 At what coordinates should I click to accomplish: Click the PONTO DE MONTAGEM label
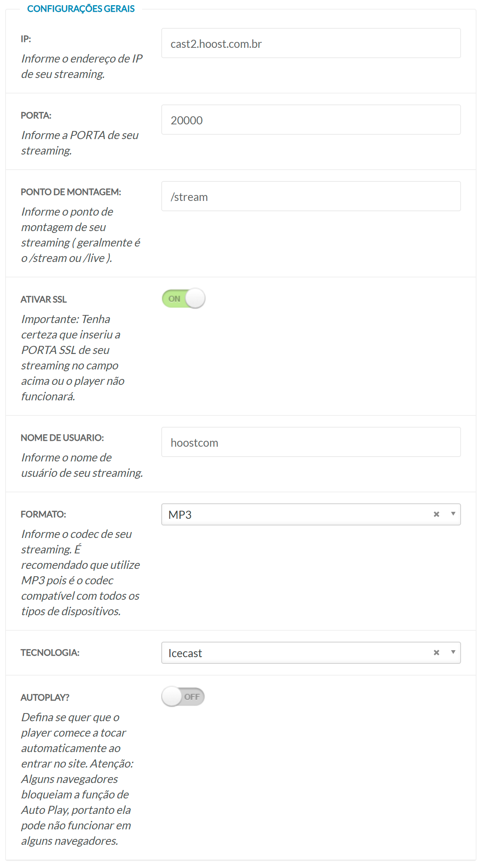pos(71,192)
